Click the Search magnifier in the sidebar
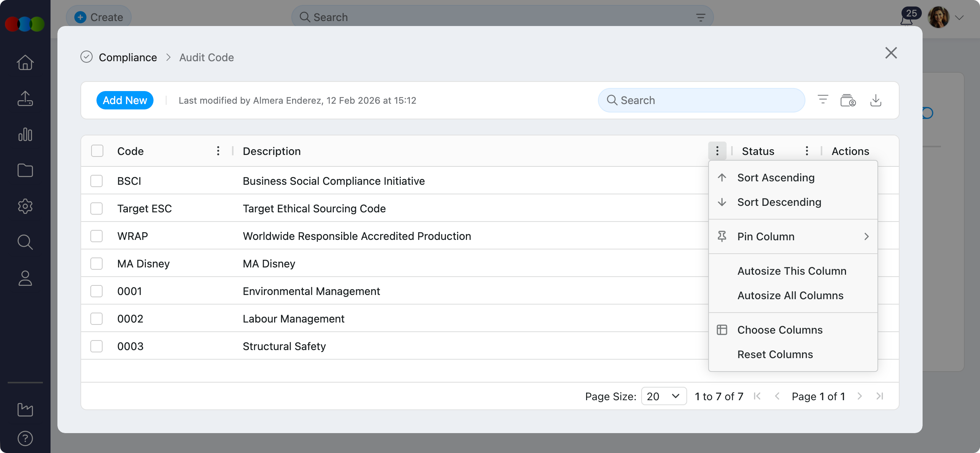Screen dimensions: 980x453 coord(25,242)
